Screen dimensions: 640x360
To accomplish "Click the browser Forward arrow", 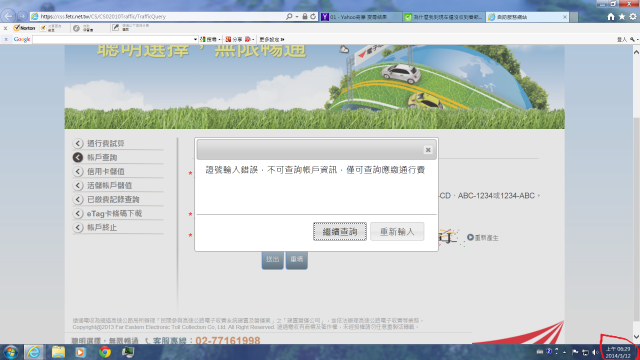I will tap(22, 16).
